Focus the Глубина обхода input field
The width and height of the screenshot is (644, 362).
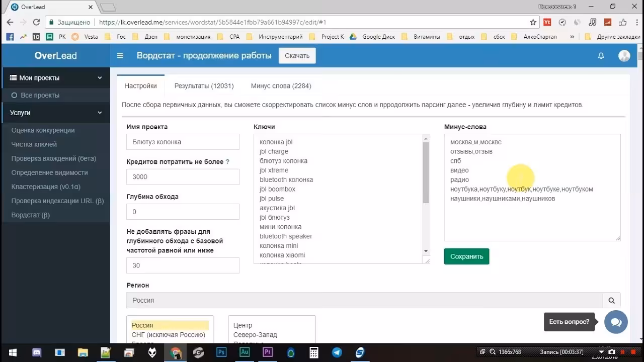[x=183, y=212]
